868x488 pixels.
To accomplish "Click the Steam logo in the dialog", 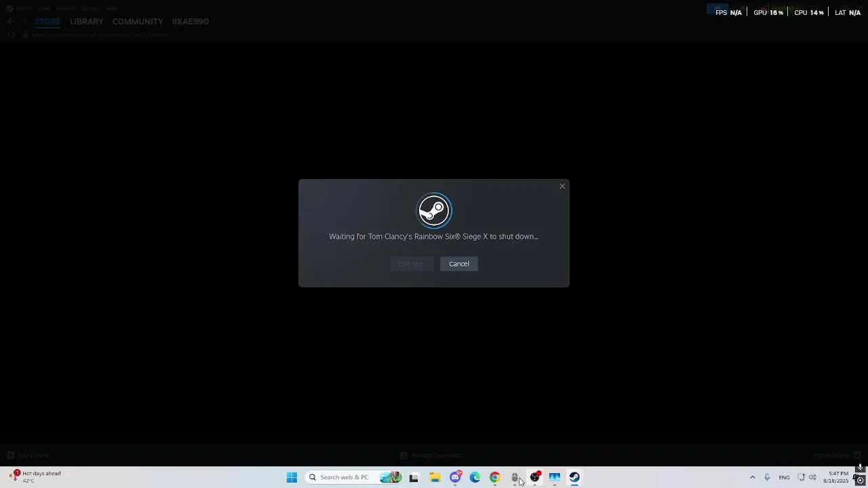I will 434,210.
